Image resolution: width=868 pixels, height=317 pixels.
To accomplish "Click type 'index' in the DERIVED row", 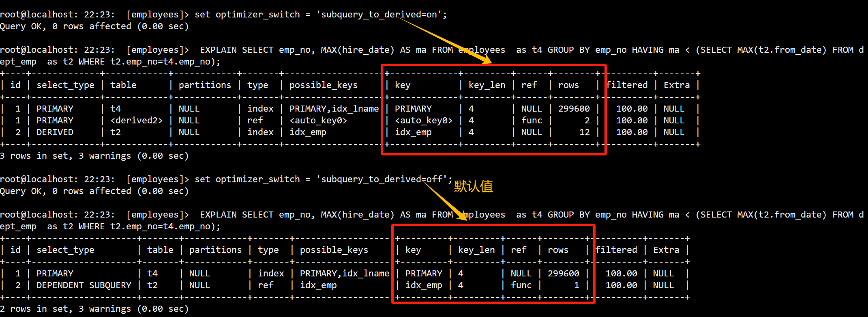I will click(x=260, y=132).
